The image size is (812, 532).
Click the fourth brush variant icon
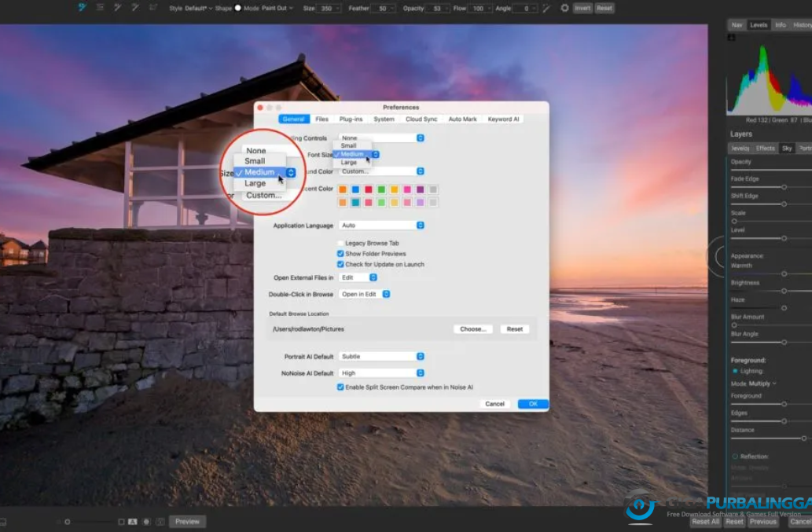pyautogui.click(x=135, y=8)
